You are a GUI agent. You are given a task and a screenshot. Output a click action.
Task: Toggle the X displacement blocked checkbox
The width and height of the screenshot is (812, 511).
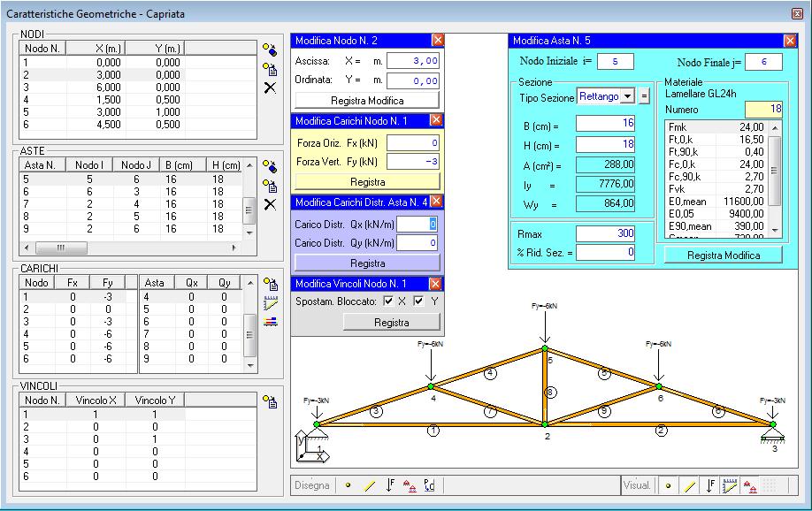pyautogui.click(x=388, y=301)
